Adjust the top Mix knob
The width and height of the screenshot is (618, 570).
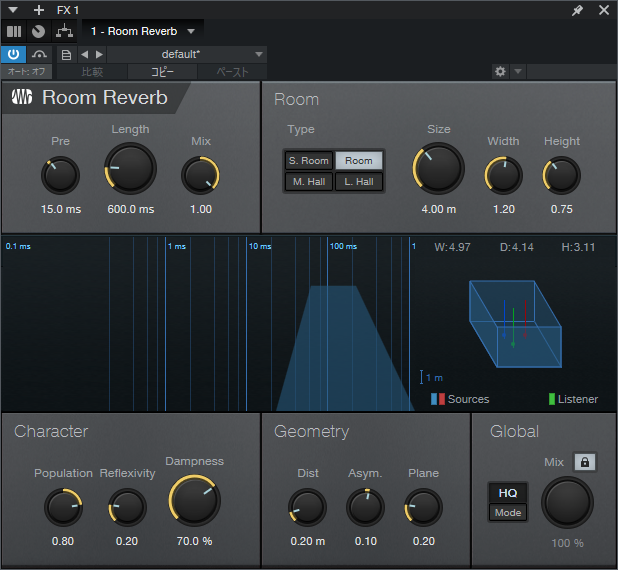pyautogui.click(x=201, y=175)
